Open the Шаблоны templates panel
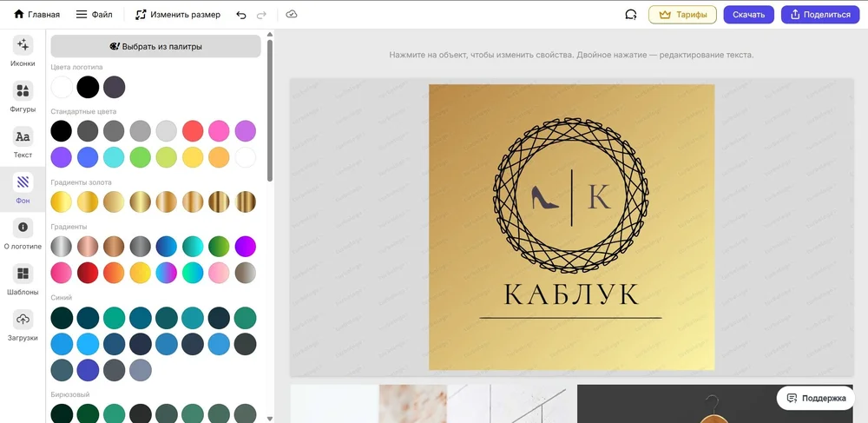The image size is (868, 423). [23, 279]
